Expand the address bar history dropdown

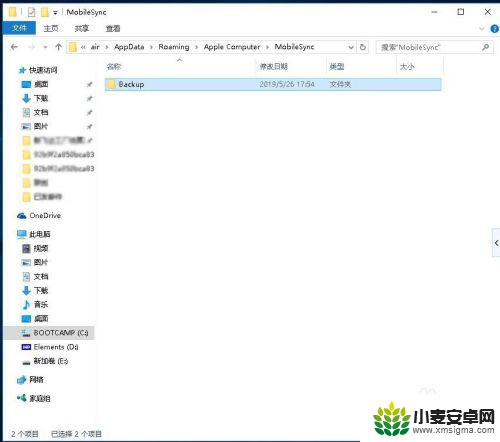(x=351, y=47)
